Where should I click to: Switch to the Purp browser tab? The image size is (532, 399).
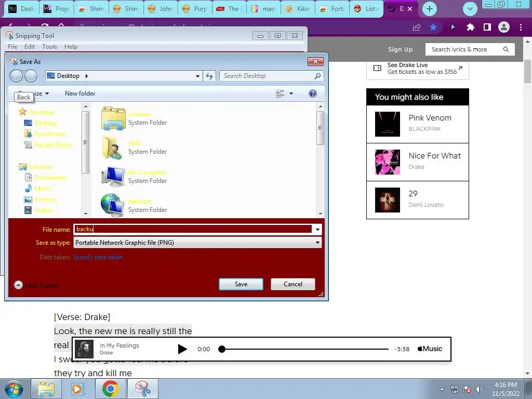195,9
